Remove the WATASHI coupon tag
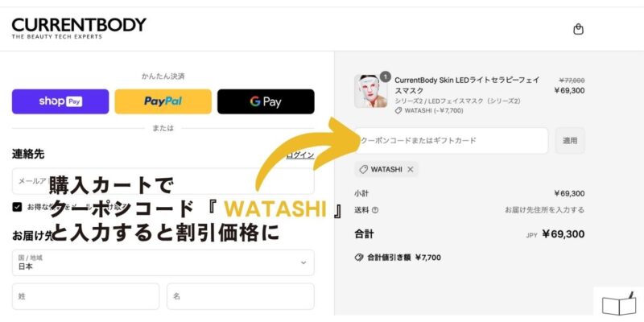 coord(411,169)
